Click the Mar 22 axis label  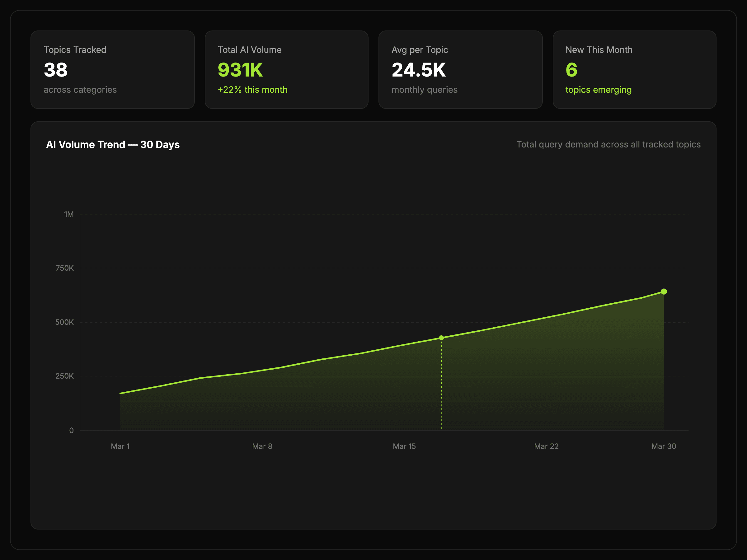click(546, 446)
